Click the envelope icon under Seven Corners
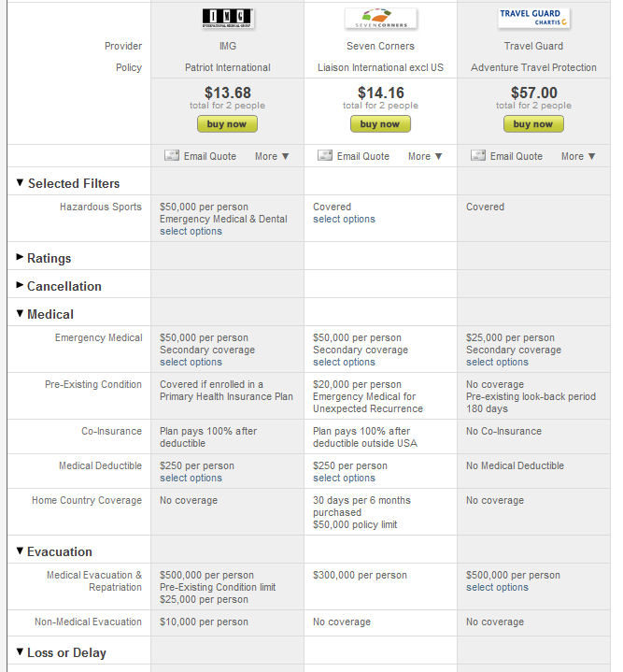Screen dimensions: 623x672 (325, 155)
